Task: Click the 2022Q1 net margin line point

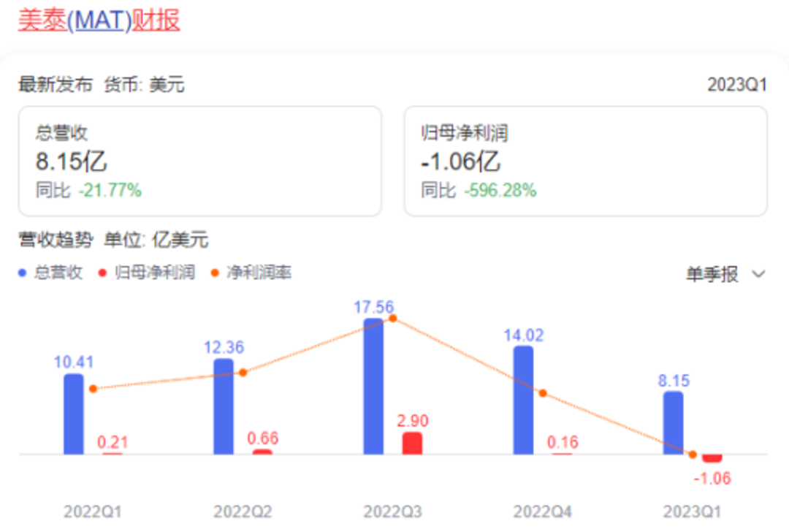Action: 93,389
